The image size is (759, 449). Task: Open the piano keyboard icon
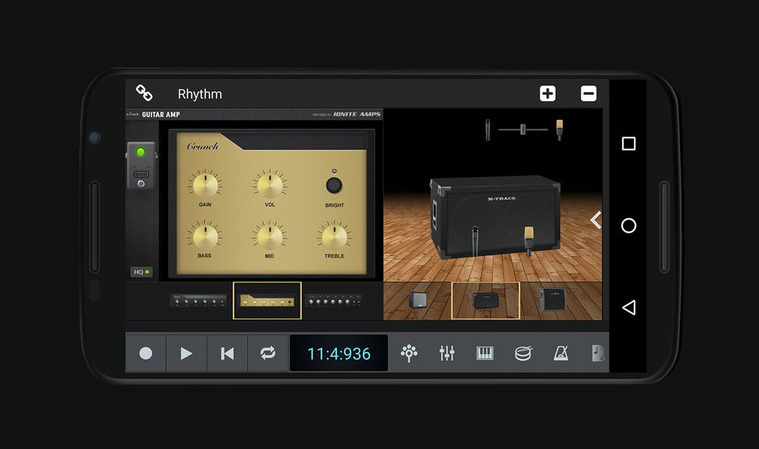pos(485,353)
